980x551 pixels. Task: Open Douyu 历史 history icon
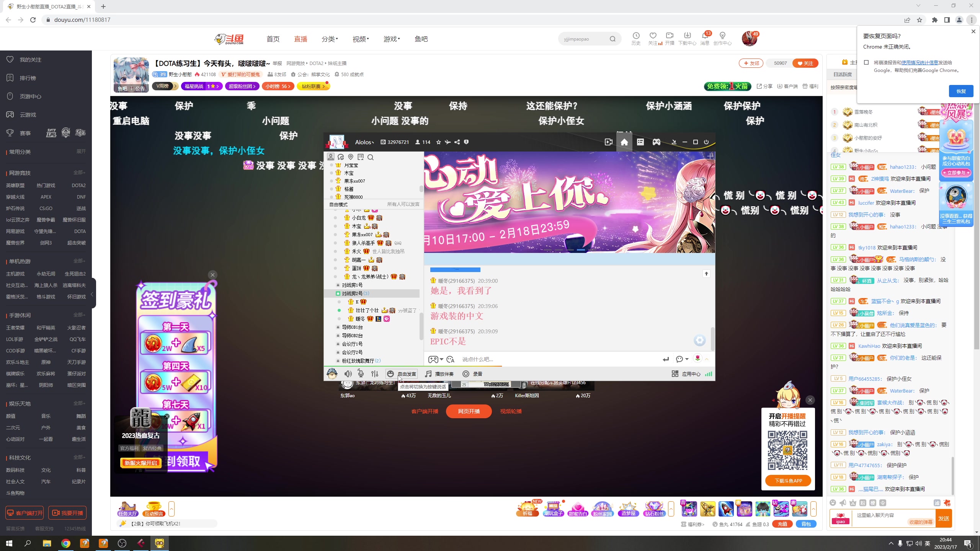tap(636, 39)
